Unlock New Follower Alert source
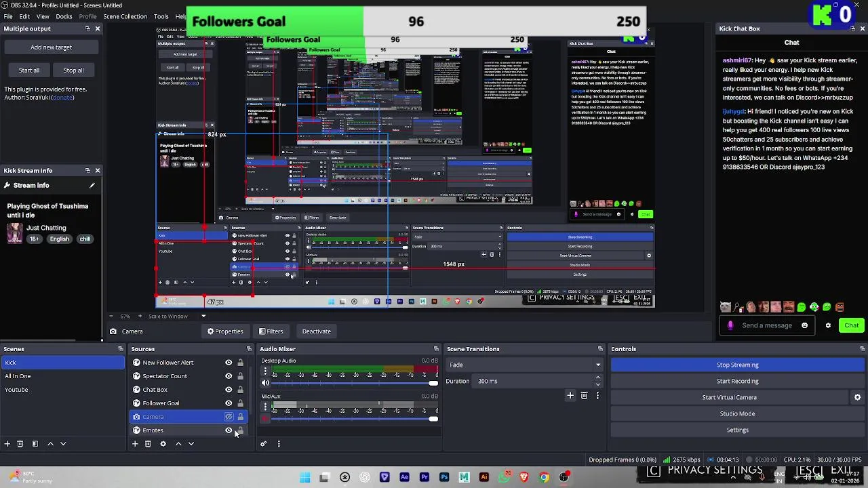Image resolution: width=868 pixels, height=488 pixels. pyautogui.click(x=240, y=363)
